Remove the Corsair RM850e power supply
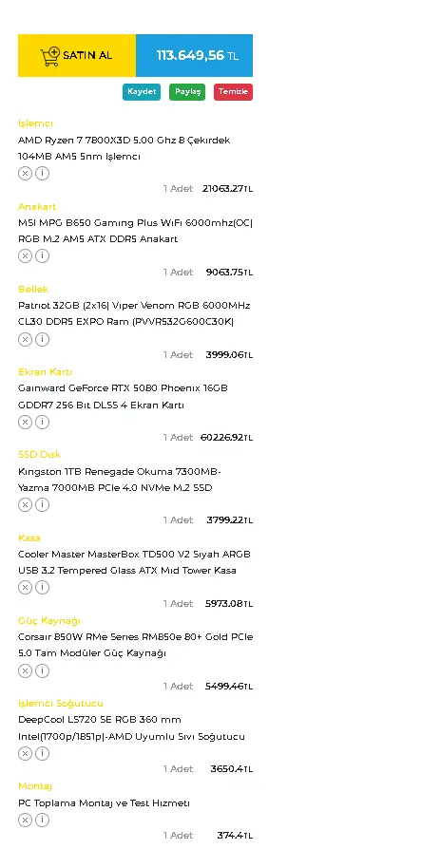The height and width of the screenshot is (868, 422). pyautogui.click(x=25, y=670)
